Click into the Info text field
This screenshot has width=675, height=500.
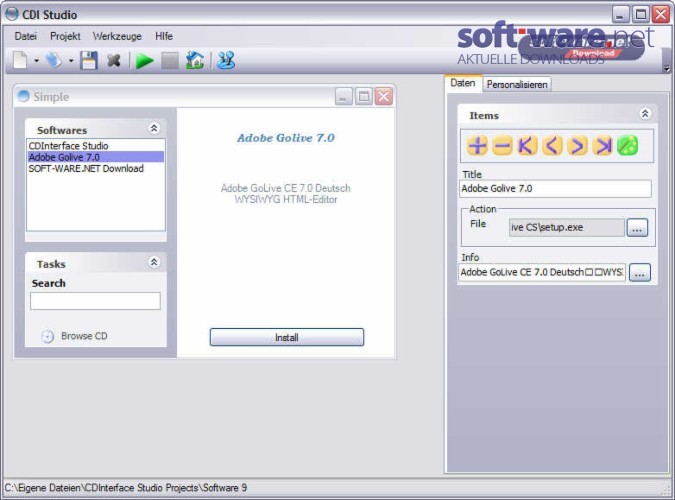click(x=542, y=272)
